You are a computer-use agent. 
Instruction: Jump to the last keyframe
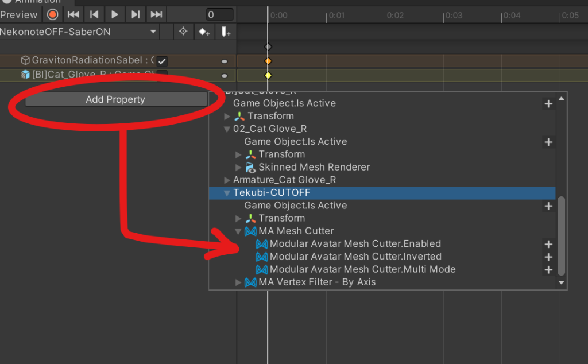click(156, 14)
